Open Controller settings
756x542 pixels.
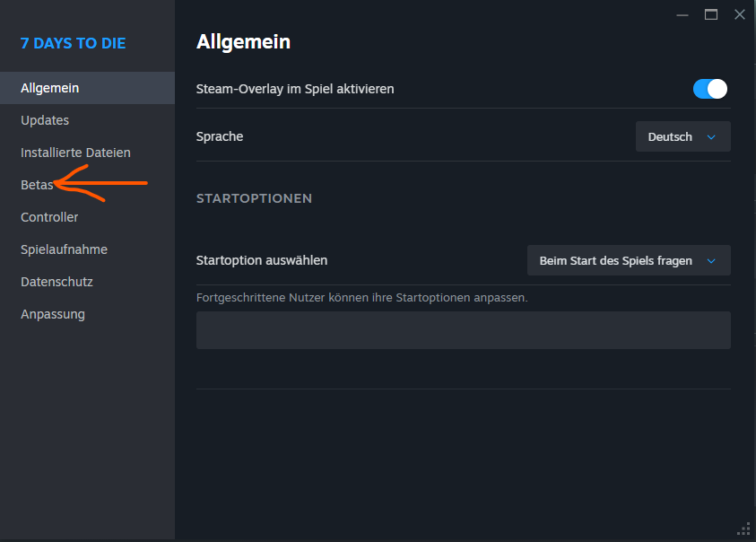[49, 217]
